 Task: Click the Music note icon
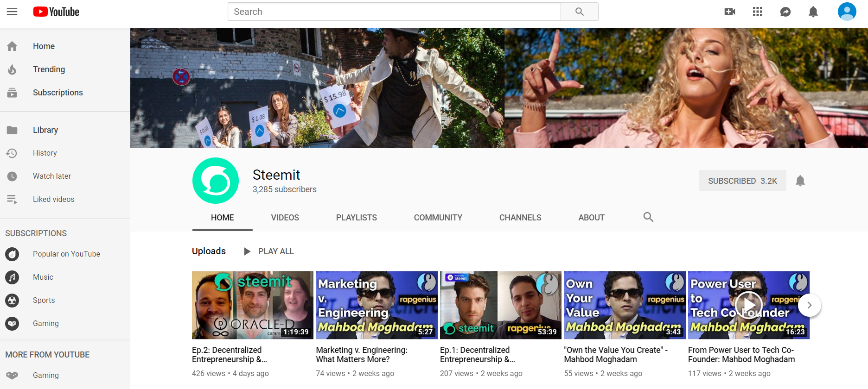coord(12,277)
